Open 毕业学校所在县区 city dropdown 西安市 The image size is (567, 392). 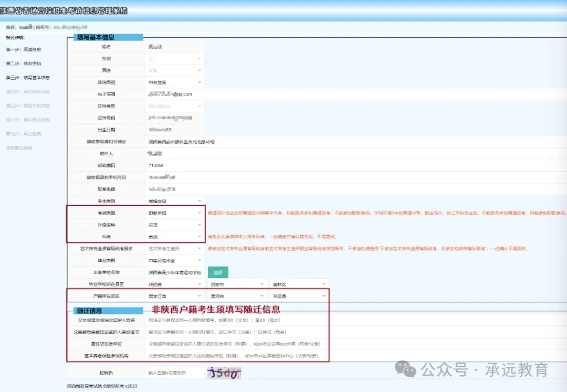click(x=237, y=284)
